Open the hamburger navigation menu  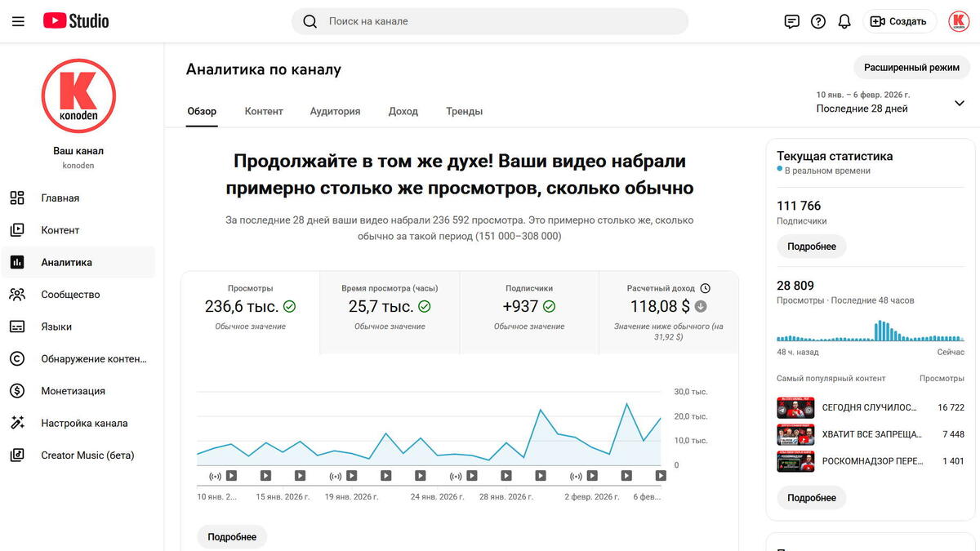18,20
